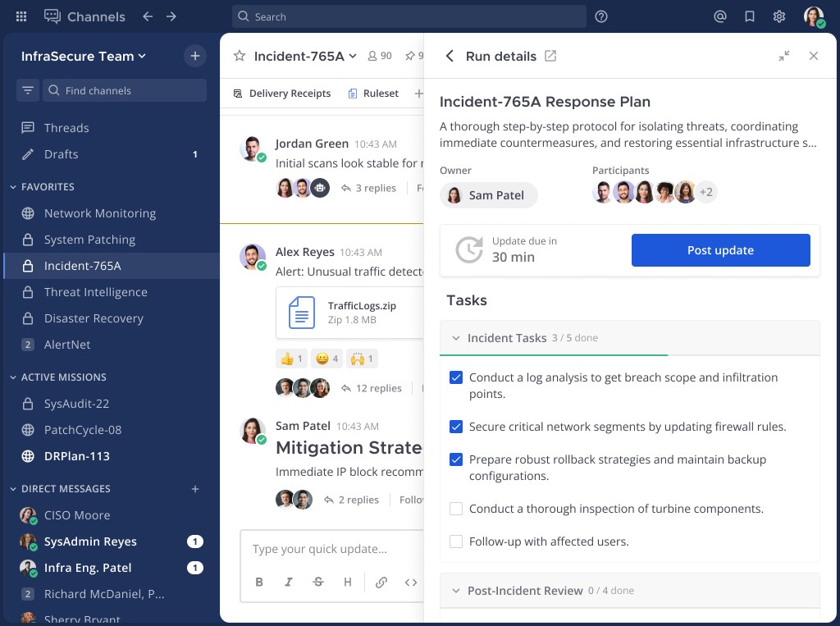The height and width of the screenshot is (626, 840).
Task: Insert a link in message composer
Action: point(381,582)
